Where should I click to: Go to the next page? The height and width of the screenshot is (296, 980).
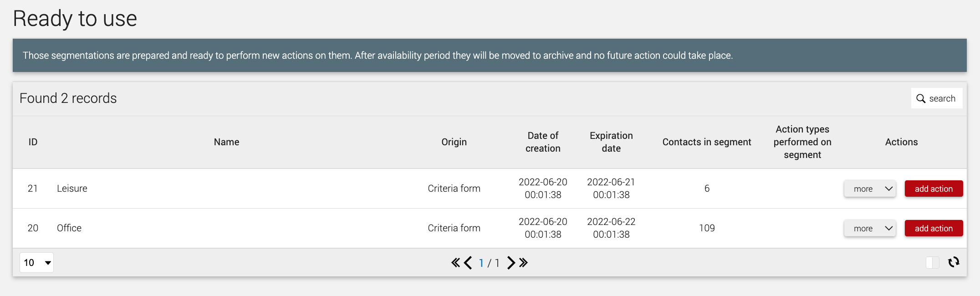click(511, 263)
